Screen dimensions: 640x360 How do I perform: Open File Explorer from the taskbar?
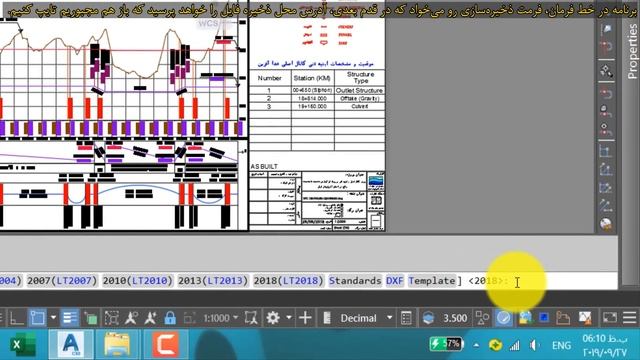pos(117,345)
